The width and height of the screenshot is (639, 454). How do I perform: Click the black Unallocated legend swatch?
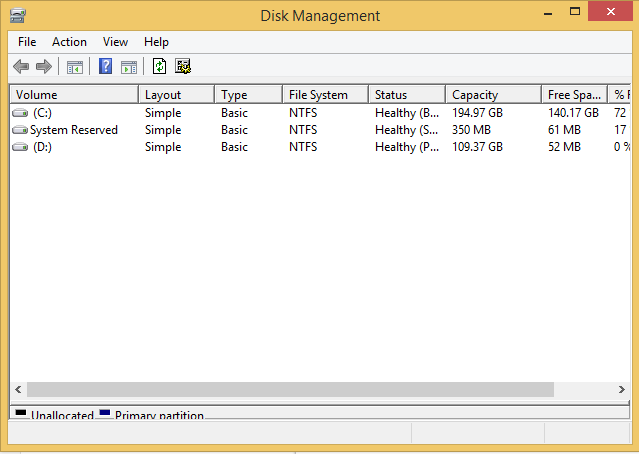(x=20, y=413)
